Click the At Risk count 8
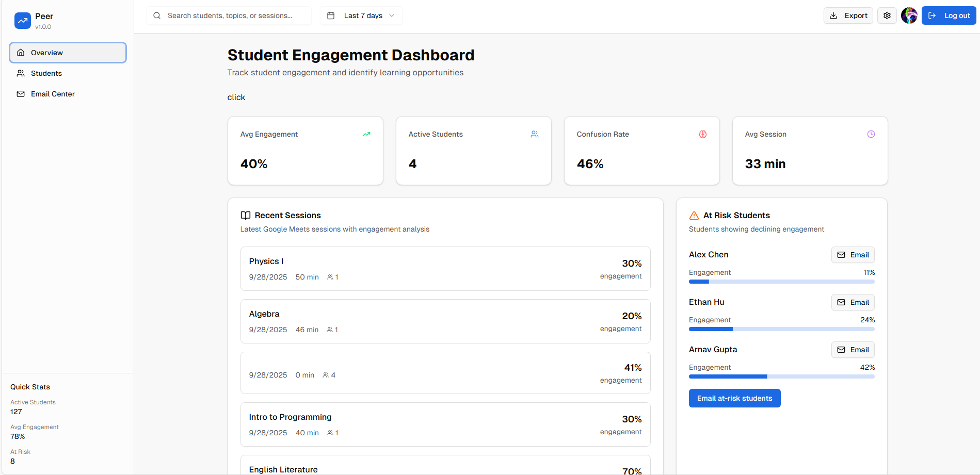Image resolution: width=980 pixels, height=475 pixels. [x=12, y=461]
